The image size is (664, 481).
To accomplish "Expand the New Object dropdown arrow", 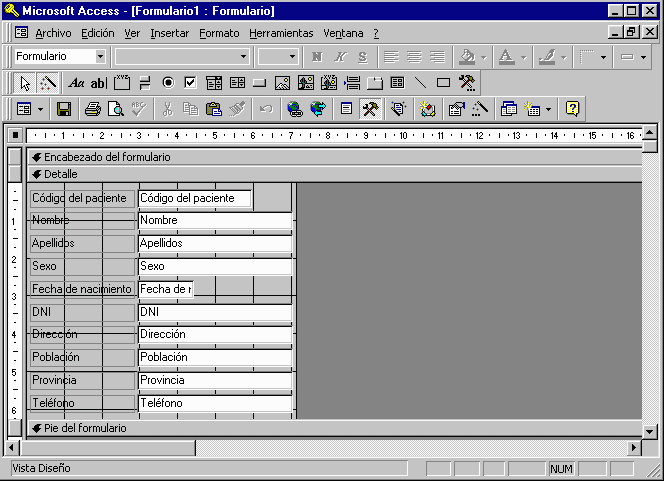I will 549,109.
